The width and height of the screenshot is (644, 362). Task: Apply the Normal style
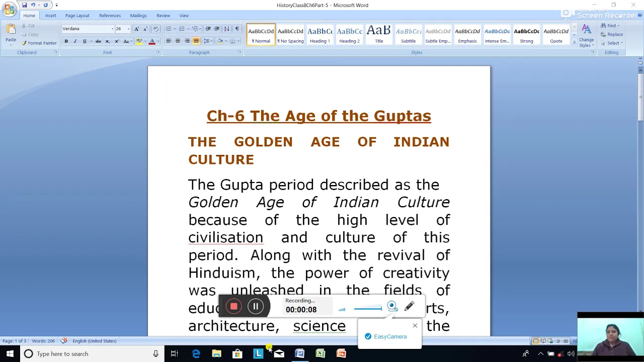[x=261, y=35]
